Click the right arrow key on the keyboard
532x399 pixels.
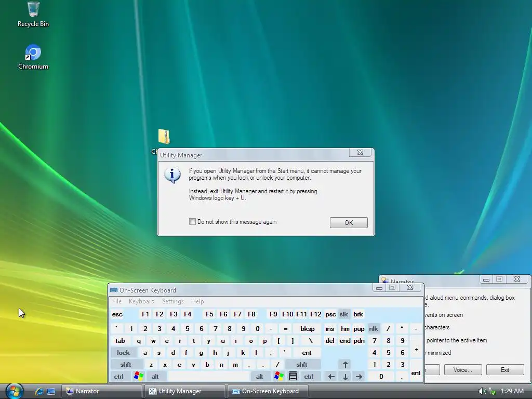[x=359, y=376]
